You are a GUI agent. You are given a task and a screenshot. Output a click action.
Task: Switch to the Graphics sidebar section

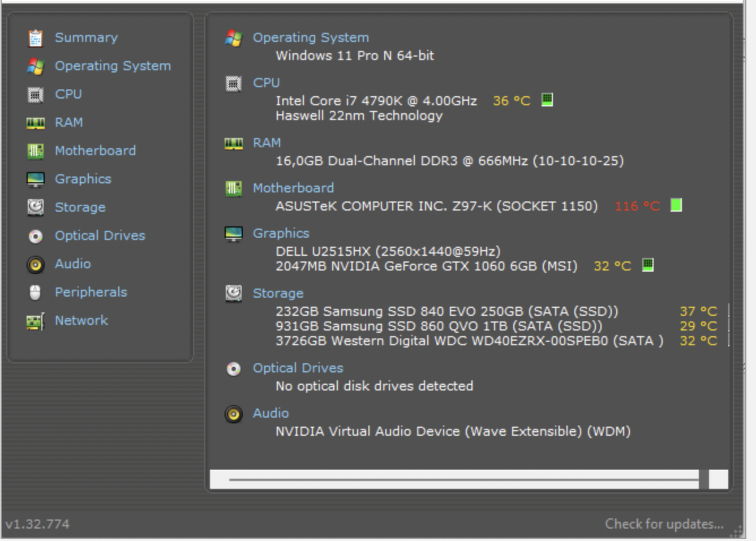tap(83, 179)
